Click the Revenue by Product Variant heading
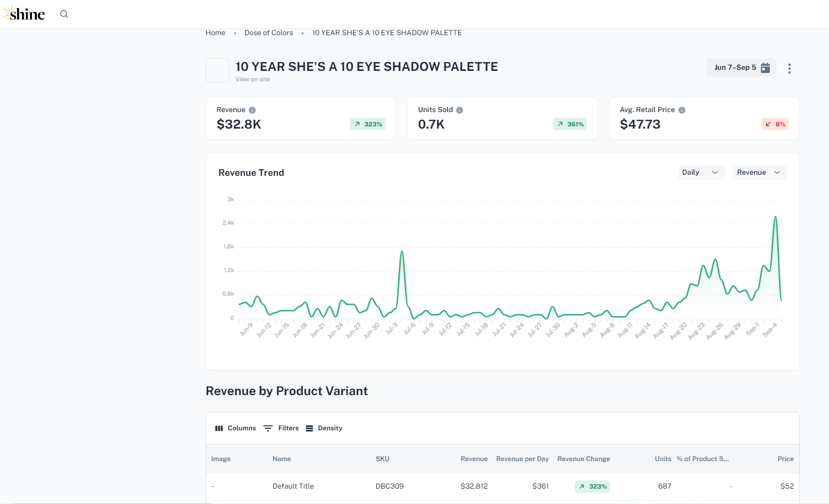The height and width of the screenshot is (504, 829). coord(287,391)
